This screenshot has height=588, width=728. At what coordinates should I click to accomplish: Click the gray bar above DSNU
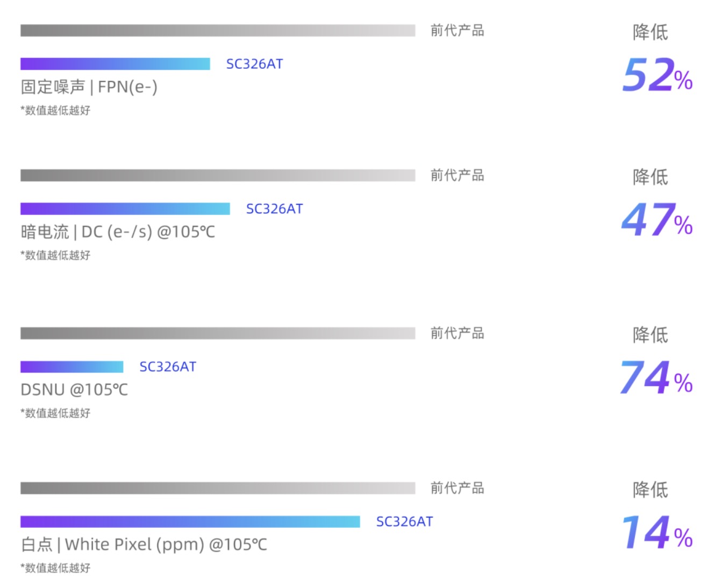(x=218, y=333)
